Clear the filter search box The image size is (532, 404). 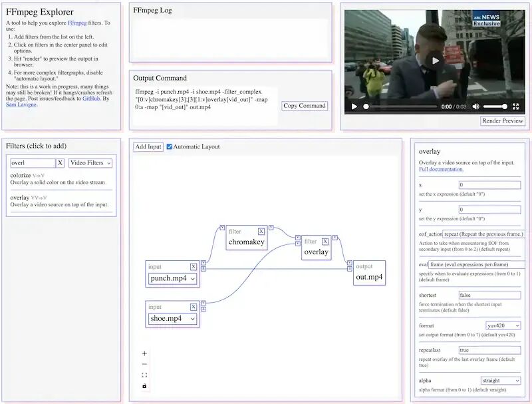(60, 163)
